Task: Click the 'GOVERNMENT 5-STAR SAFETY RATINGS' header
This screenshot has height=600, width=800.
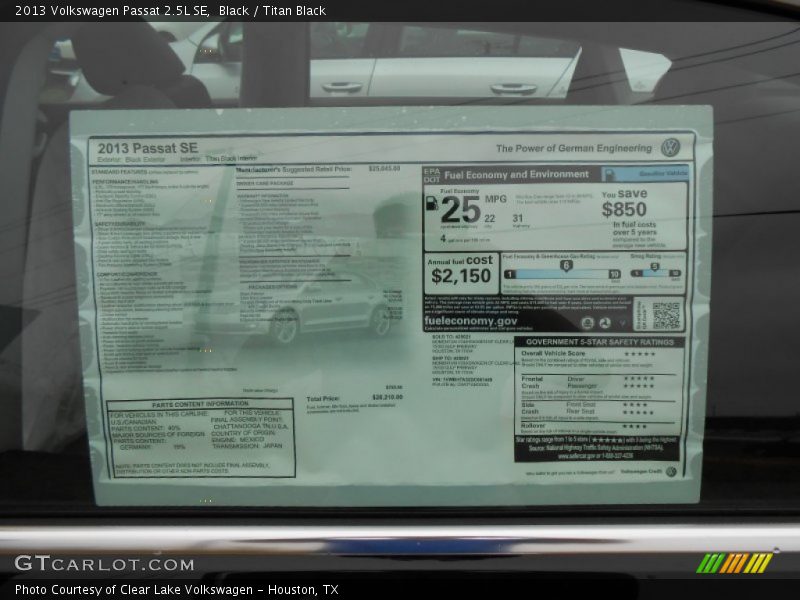Action: [x=599, y=342]
